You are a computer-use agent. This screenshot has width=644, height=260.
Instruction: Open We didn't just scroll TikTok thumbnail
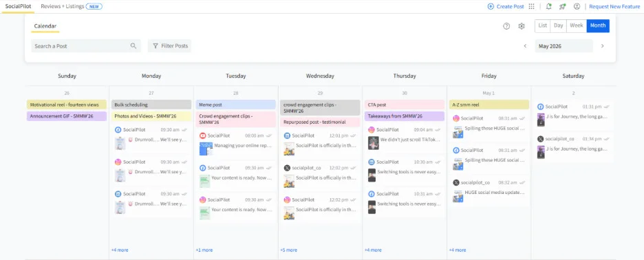(373, 142)
